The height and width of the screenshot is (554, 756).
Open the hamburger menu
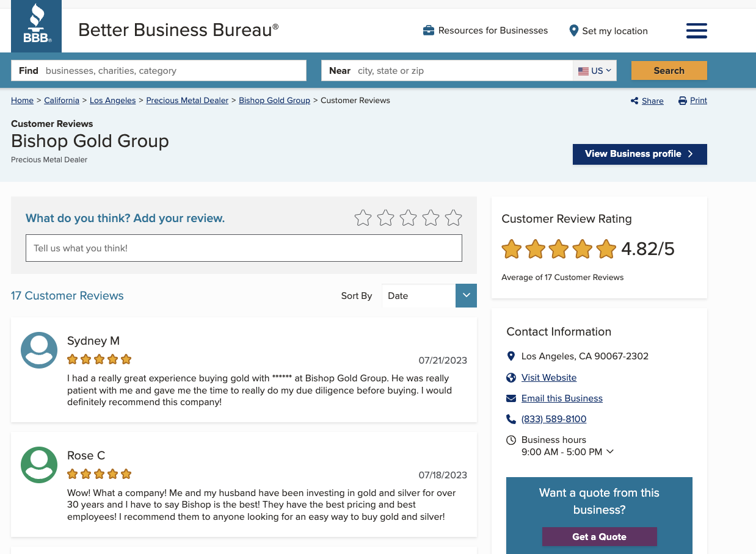coord(696,31)
